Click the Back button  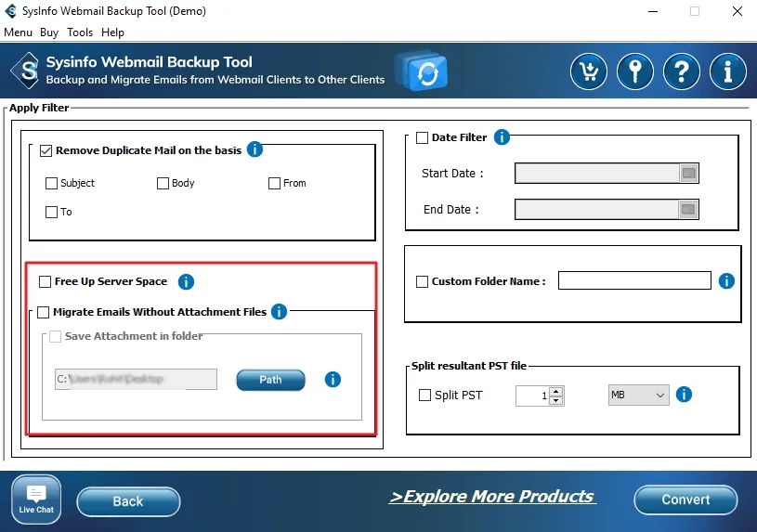click(x=128, y=501)
